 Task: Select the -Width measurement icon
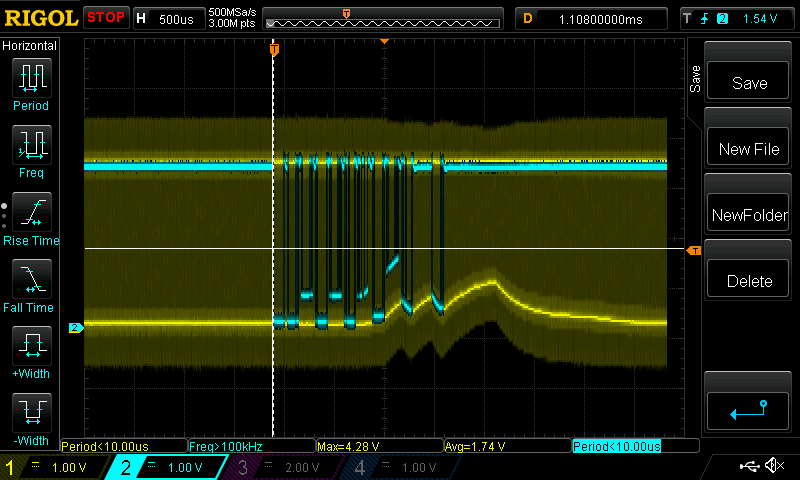coord(32,413)
